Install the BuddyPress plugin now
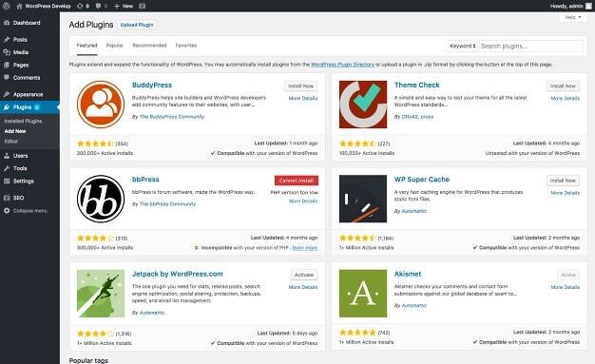Viewport: 595px width, 364px height. [x=300, y=86]
